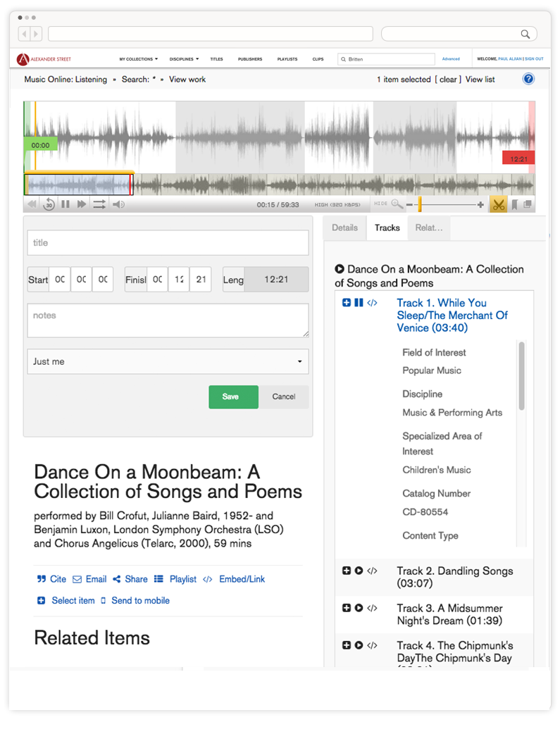Play Track 3 A Midsummer Night's Dream
The image size is (560, 734).
[359, 608]
